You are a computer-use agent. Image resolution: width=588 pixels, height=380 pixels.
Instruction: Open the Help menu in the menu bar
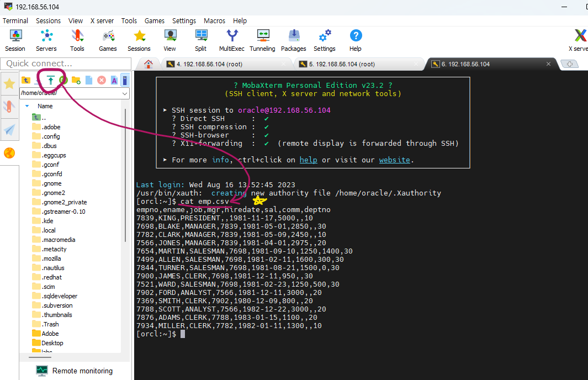point(240,20)
